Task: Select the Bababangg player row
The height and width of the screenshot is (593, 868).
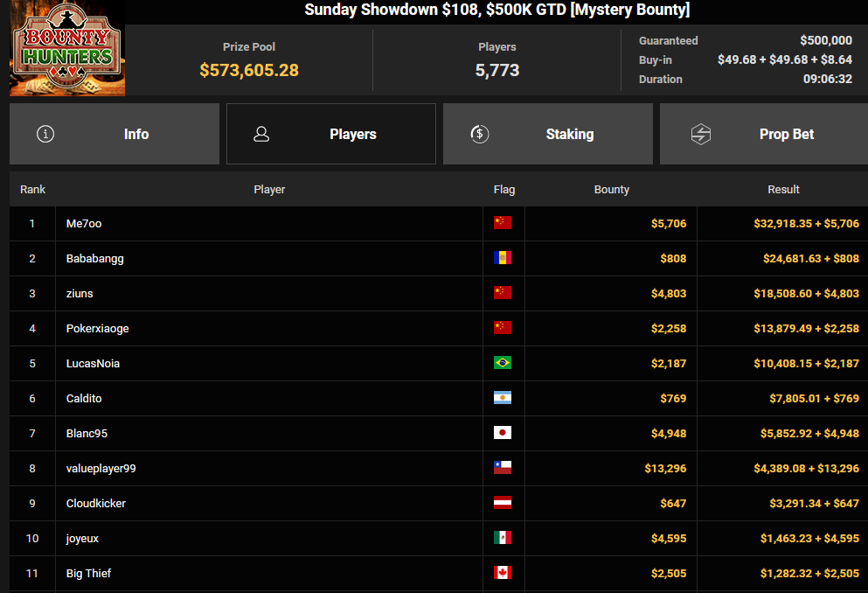Action: pyautogui.click(x=439, y=259)
